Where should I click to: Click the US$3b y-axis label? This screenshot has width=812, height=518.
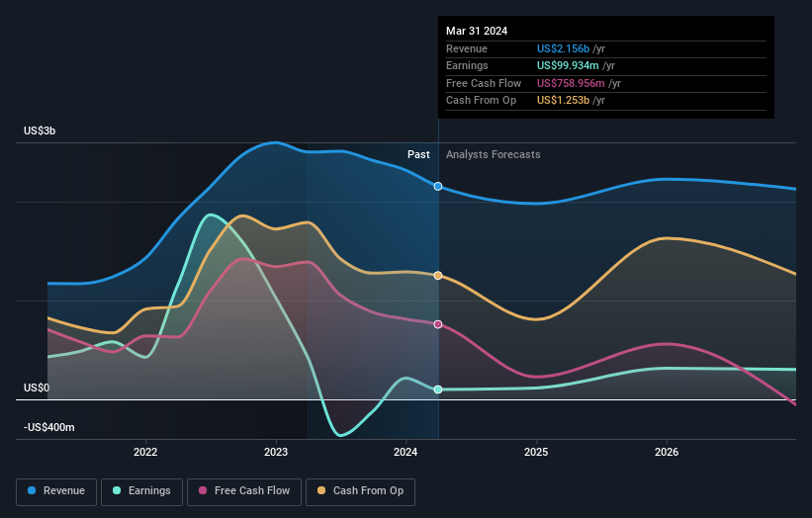40,130
